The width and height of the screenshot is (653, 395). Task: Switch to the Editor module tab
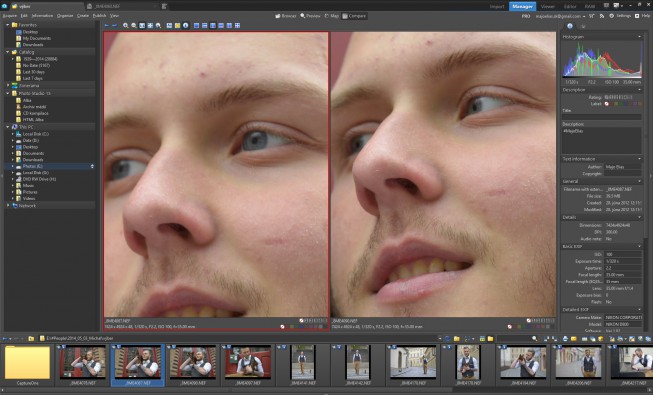(570, 6)
